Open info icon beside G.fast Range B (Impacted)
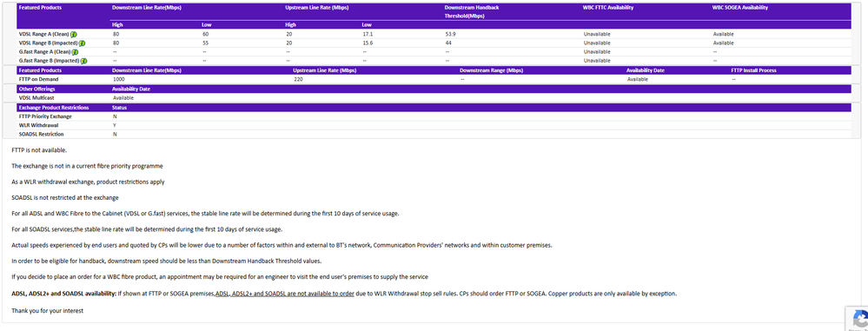Viewport: 868px width, 331px height. (83, 61)
